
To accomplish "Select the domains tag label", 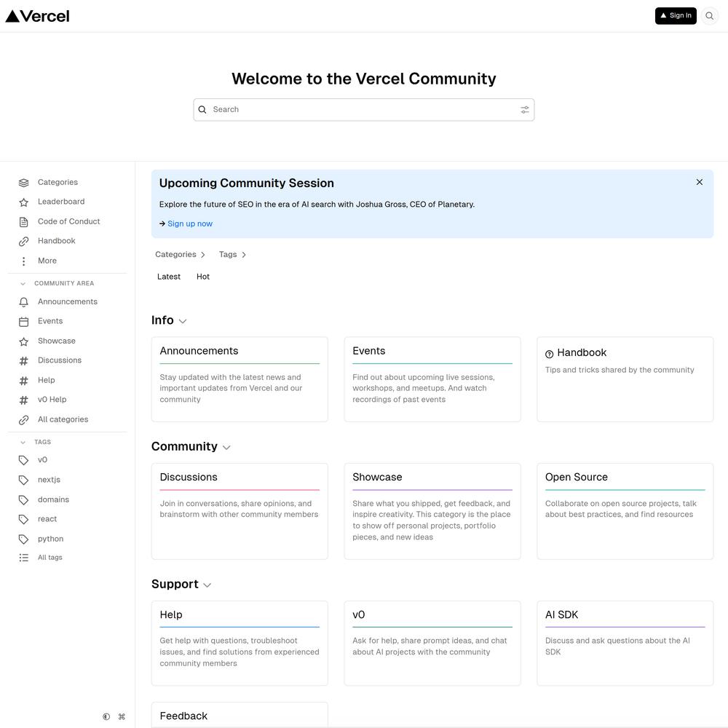I will [53, 499].
